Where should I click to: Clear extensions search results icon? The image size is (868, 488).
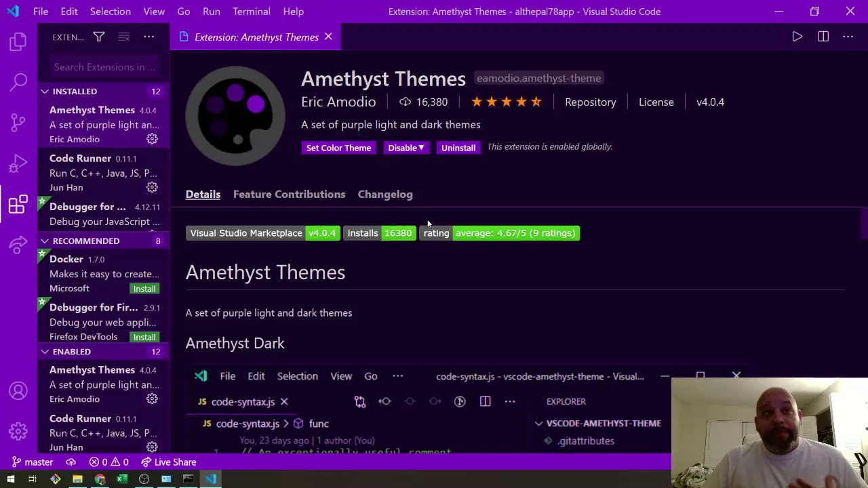coord(123,37)
